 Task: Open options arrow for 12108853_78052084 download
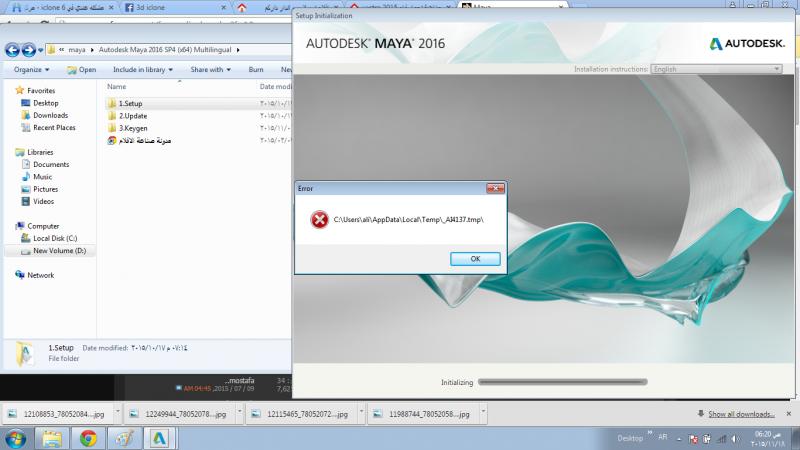117,411
